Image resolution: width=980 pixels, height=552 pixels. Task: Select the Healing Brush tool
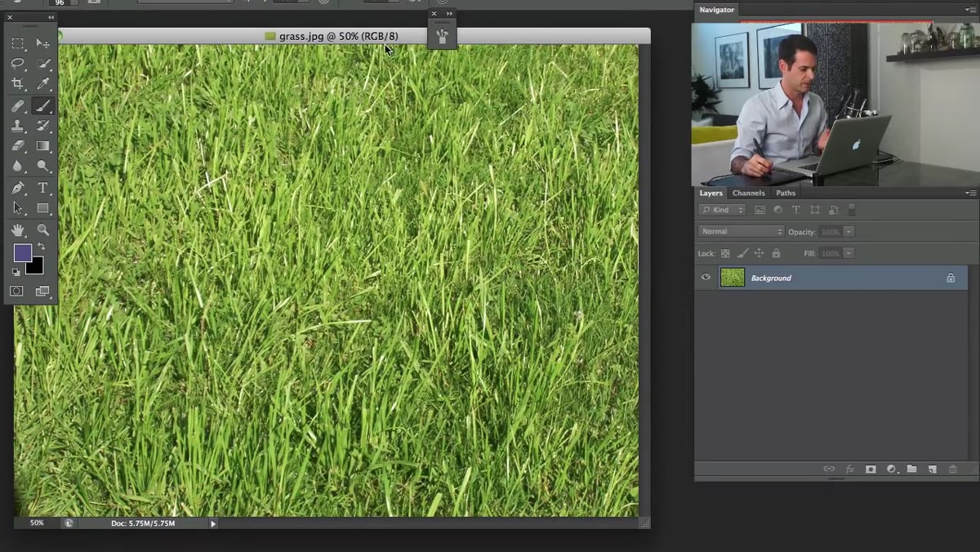tap(18, 105)
